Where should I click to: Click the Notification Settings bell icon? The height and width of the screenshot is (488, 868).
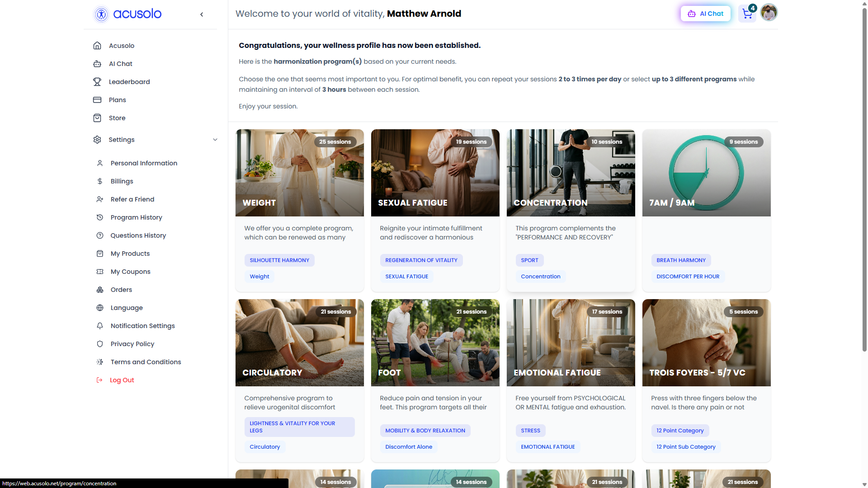(x=100, y=326)
